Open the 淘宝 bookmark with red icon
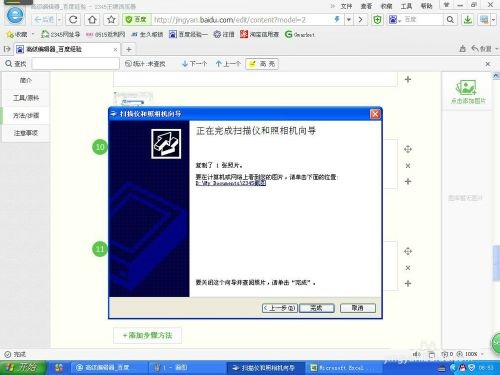Image resolution: width=500 pixels, height=375 pixels. (259, 34)
